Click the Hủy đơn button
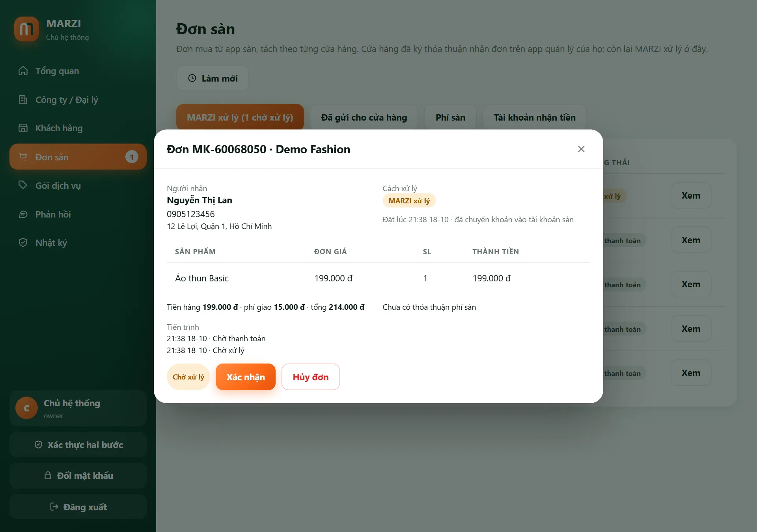757x532 pixels. pos(311,377)
